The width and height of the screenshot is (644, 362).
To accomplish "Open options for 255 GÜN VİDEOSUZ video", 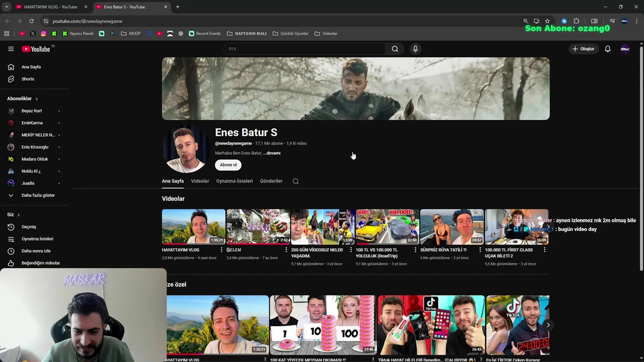I will [x=351, y=250].
